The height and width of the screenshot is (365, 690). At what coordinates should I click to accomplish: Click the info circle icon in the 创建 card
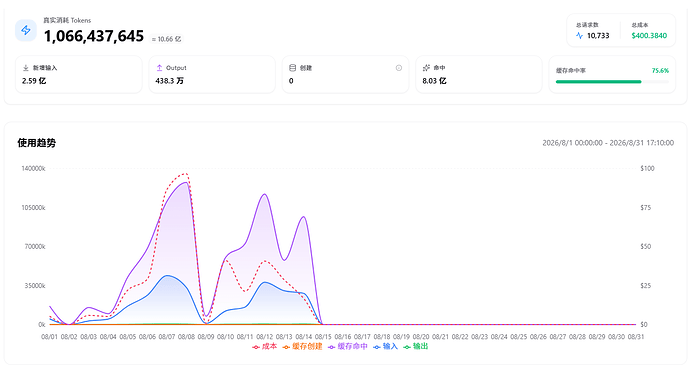pyautogui.click(x=399, y=68)
